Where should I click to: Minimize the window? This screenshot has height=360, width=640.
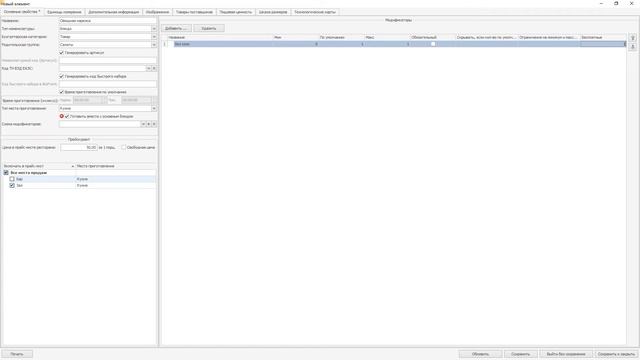[601, 3]
